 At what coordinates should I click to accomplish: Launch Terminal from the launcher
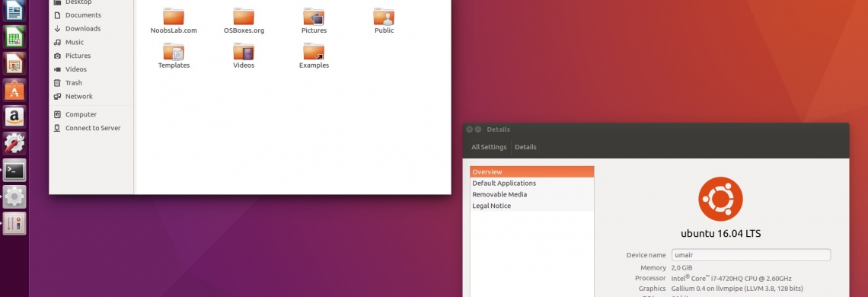[x=14, y=170]
